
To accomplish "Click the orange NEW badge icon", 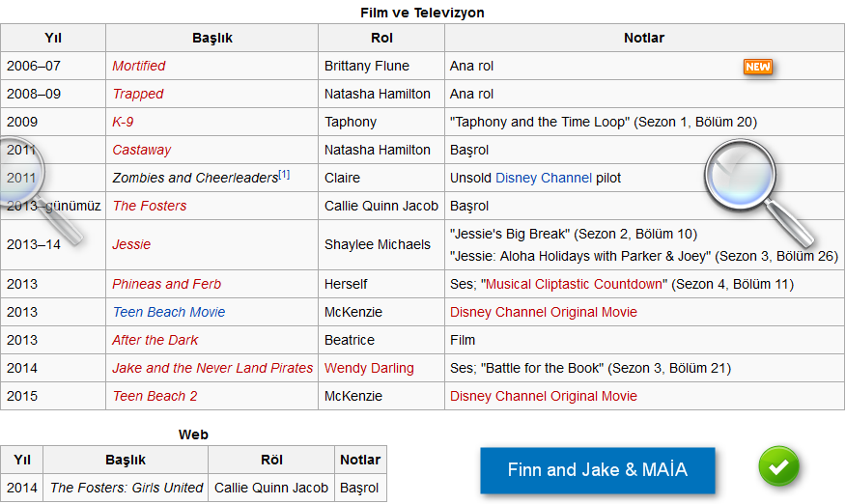I will coord(758,67).
